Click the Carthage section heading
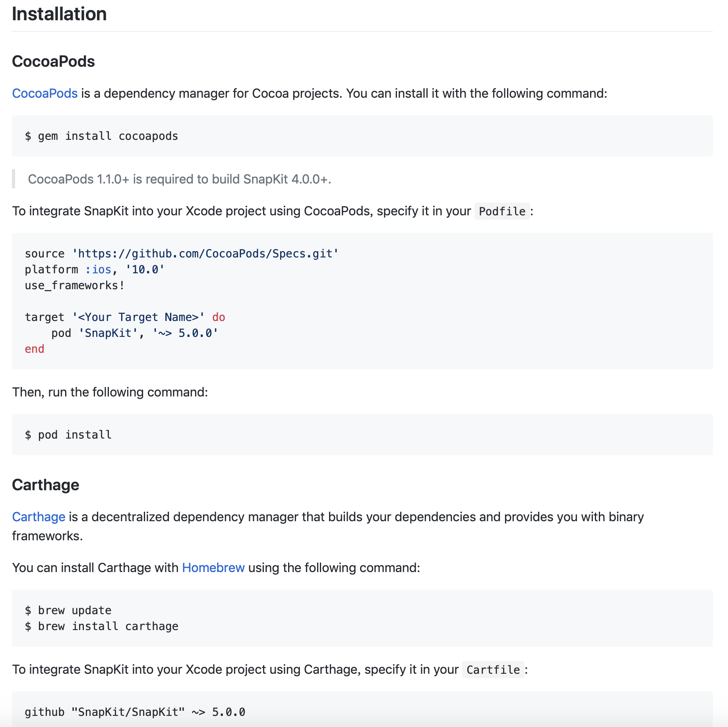The height and width of the screenshot is (727, 728). [x=46, y=485]
